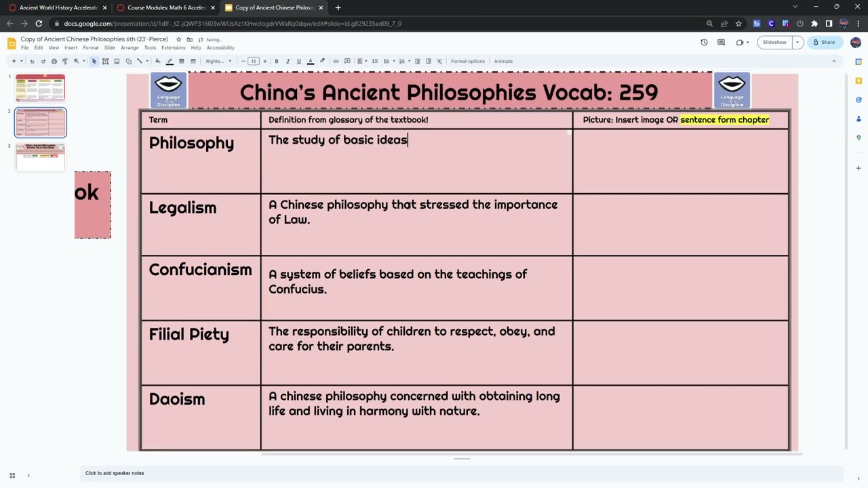Select the Text box tool

coord(105,61)
